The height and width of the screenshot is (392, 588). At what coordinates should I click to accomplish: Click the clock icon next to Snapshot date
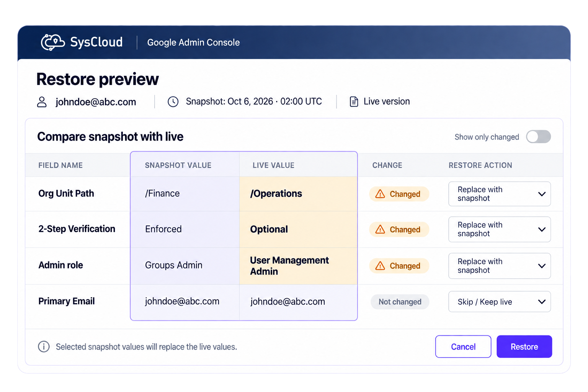(173, 102)
